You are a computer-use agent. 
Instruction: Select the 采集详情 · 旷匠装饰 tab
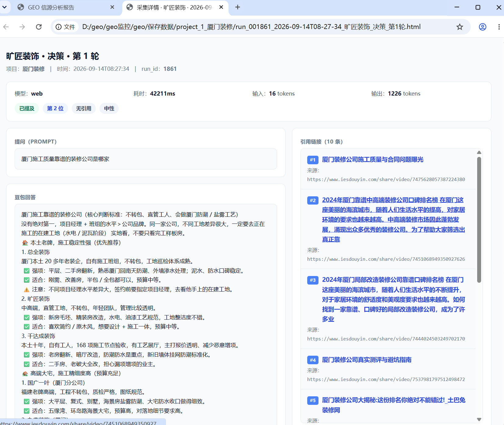tap(174, 7)
